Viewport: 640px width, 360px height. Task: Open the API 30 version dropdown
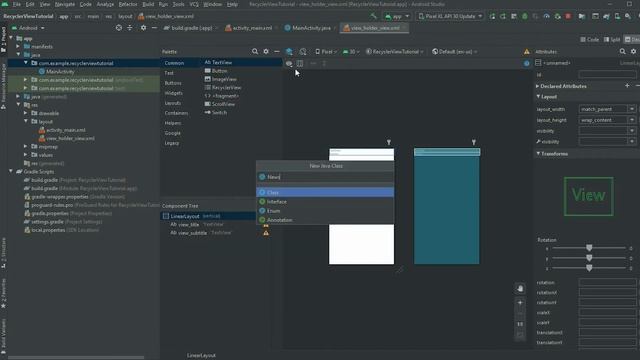coord(351,52)
